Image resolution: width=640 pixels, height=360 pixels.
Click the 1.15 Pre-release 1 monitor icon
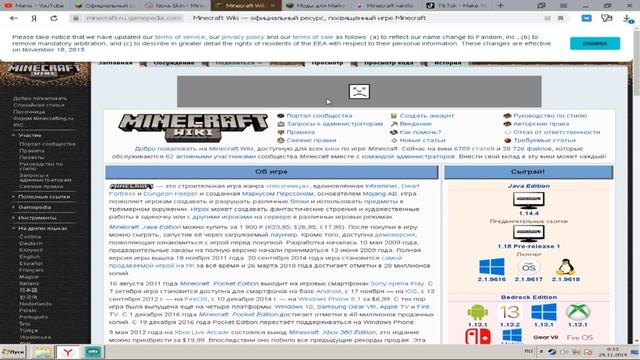(x=528, y=233)
